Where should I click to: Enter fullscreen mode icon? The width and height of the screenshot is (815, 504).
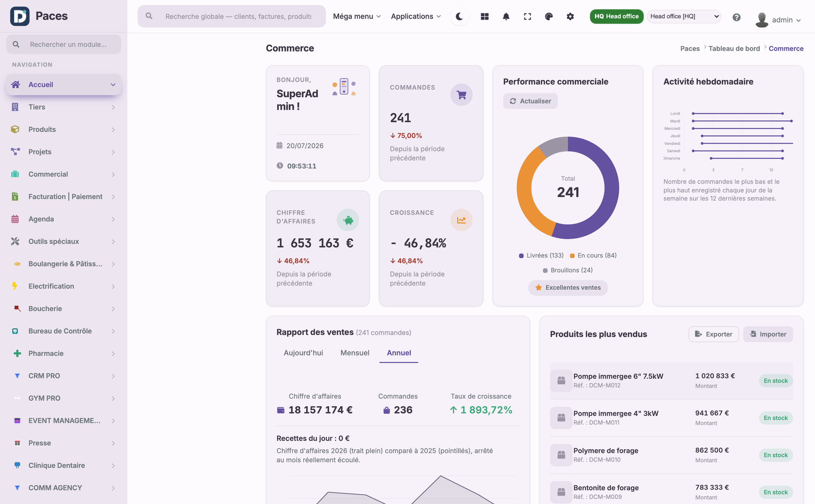[527, 16]
